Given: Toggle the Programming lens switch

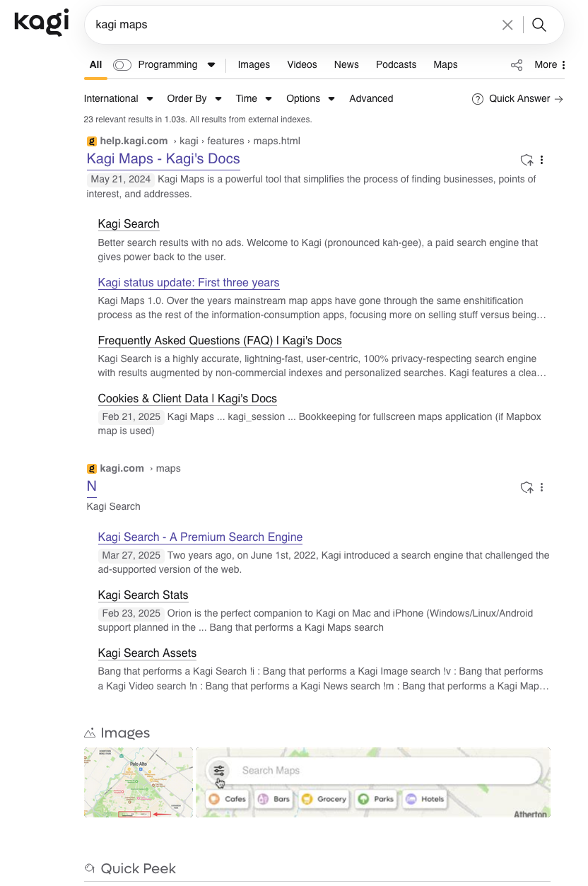Looking at the screenshot, I should (x=122, y=65).
